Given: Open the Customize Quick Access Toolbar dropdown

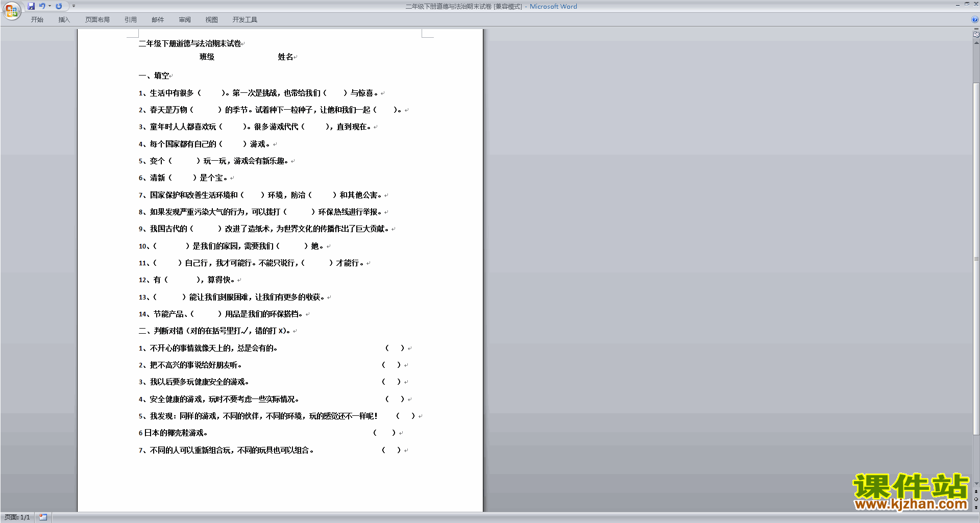Looking at the screenshot, I should pos(73,6).
